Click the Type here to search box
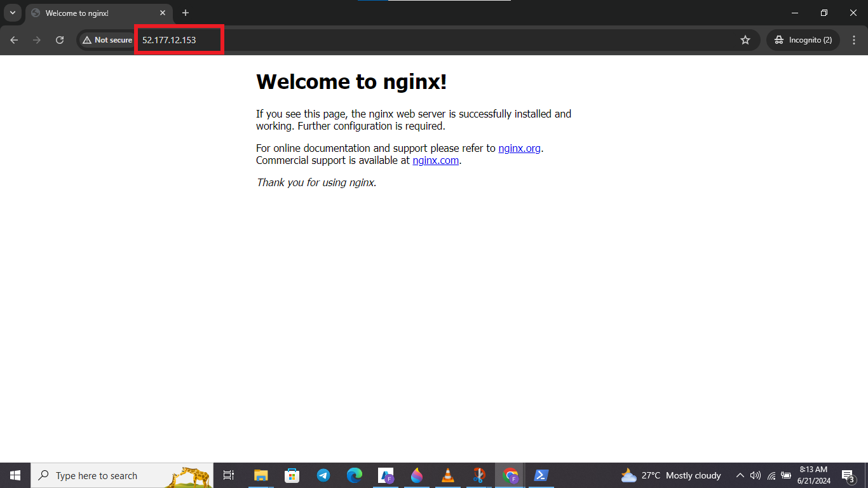Viewport: 868px width, 488px height. click(x=122, y=475)
